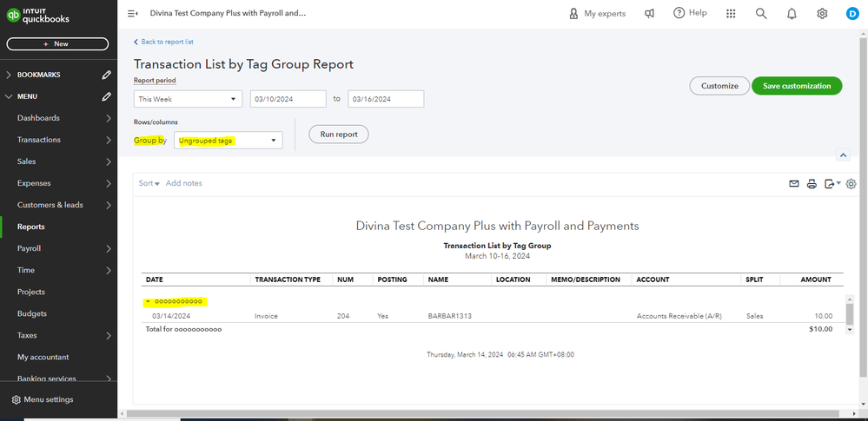Image resolution: width=868 pixels, height=421 pixels.
Task: Click the DATE column header
Action: (x=155, y=280)
